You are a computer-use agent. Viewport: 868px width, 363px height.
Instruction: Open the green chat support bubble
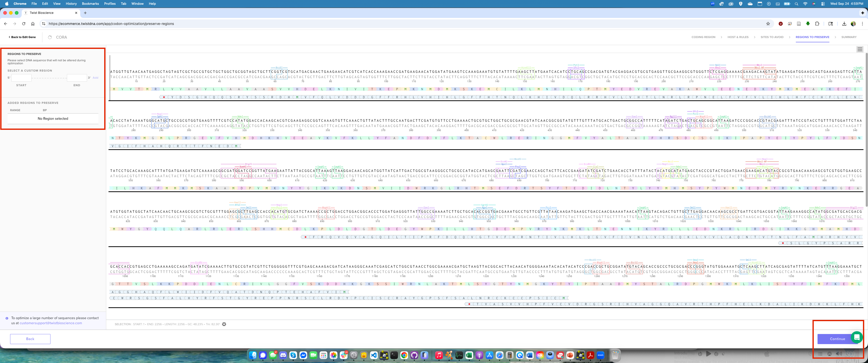[x=857, y=337]
